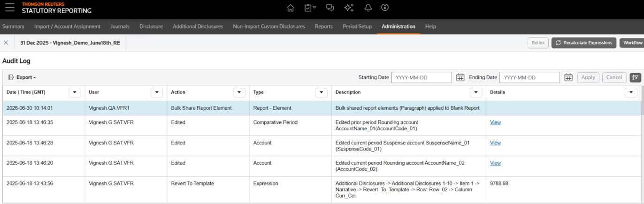644x204 pixels.
Task: Open the Date | Time column filter dropdown
Action: pos(75,92)
